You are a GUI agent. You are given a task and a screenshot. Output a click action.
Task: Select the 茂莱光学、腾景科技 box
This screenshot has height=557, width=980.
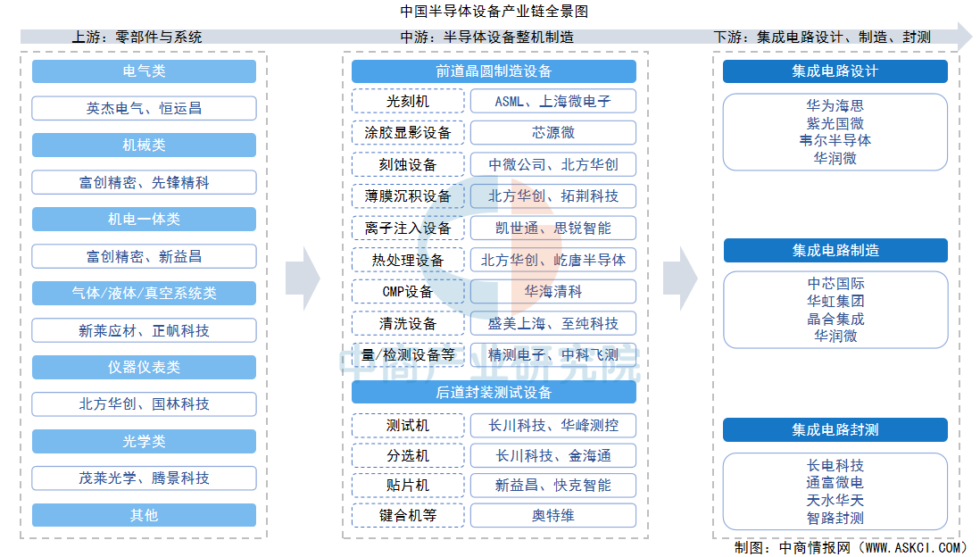click(x=144, y=478)
